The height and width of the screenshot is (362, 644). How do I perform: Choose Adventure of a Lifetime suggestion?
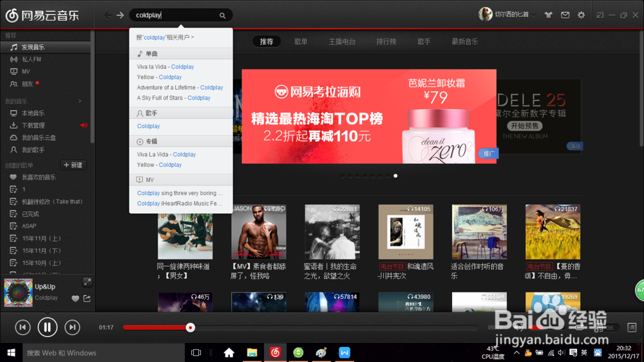pos(181,88)
